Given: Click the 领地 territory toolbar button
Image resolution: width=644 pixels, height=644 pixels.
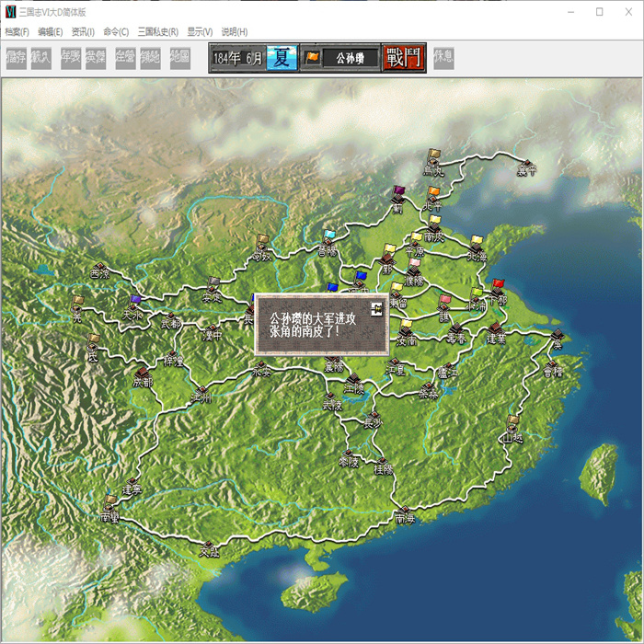Looking at the screenshot, I should [150, 58].
